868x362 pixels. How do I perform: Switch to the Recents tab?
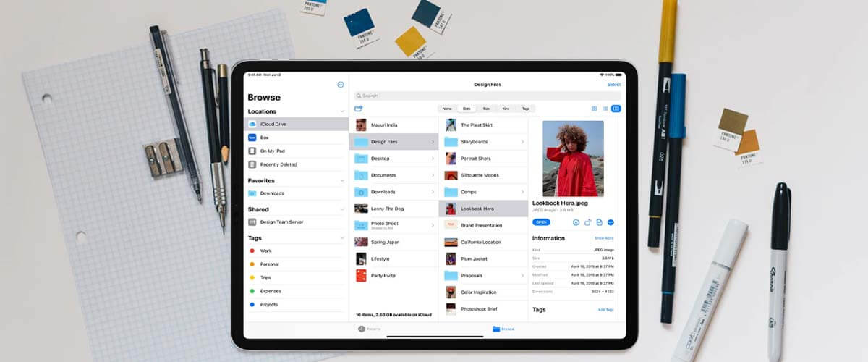pyautogui.click(x=370, y=329)
